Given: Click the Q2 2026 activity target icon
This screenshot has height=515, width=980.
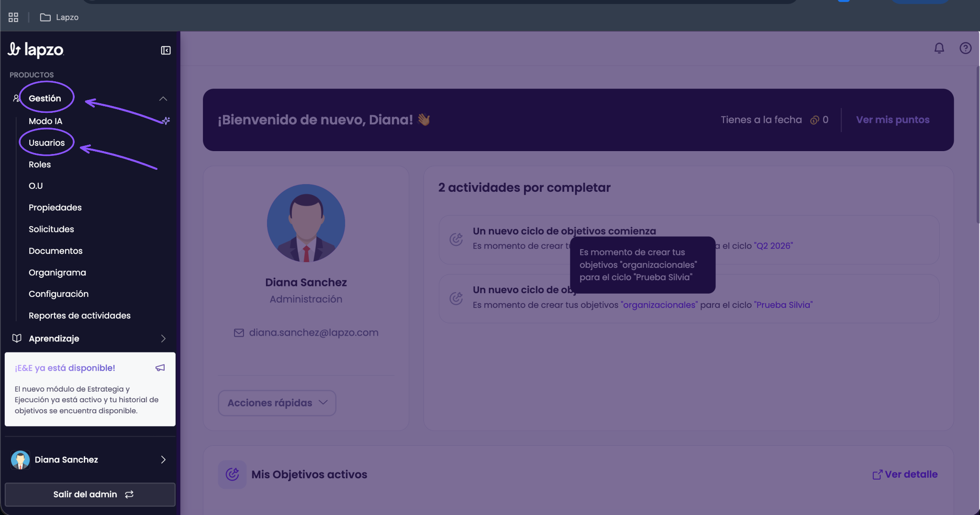Looking at the screenshot, I should [x=456, y=239].
